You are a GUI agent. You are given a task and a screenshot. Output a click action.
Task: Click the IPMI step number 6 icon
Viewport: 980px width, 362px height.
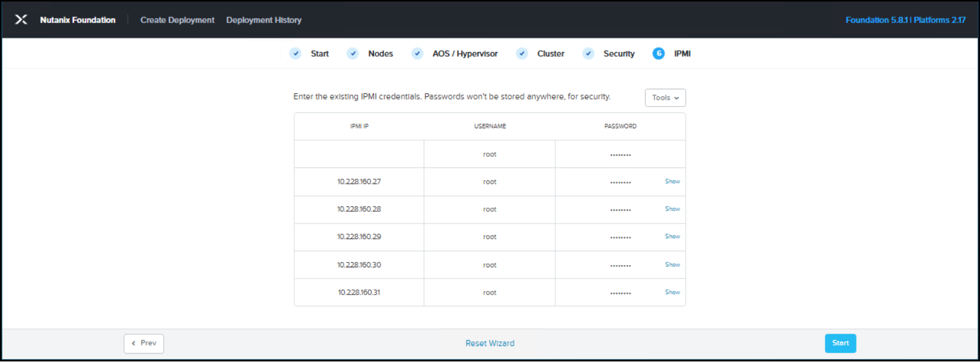(x=659, y=53)
